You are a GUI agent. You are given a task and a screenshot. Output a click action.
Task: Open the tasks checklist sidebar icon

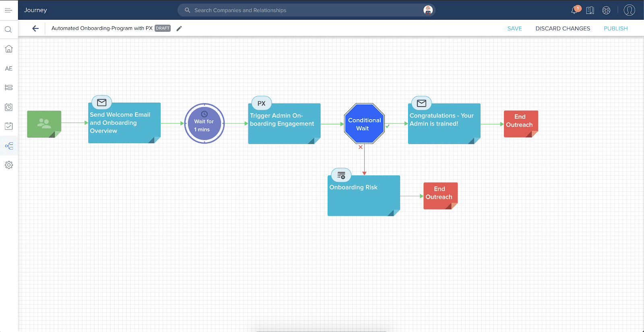coord(8,126)
